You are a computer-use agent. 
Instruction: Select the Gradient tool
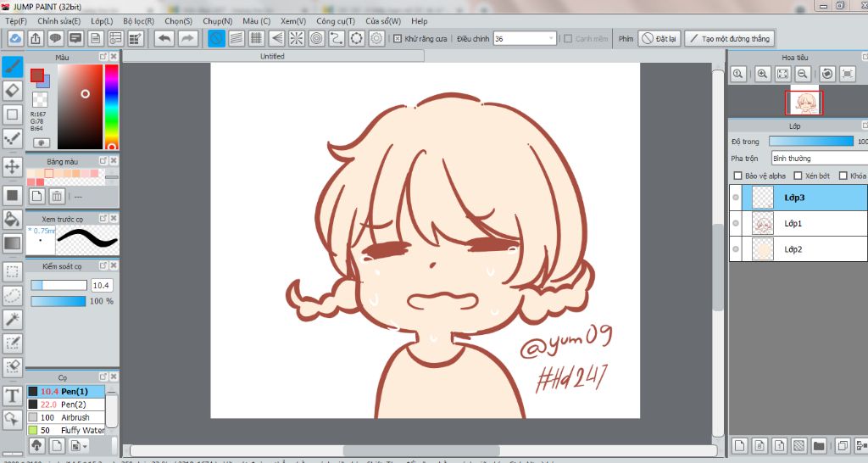pos(12,243)
